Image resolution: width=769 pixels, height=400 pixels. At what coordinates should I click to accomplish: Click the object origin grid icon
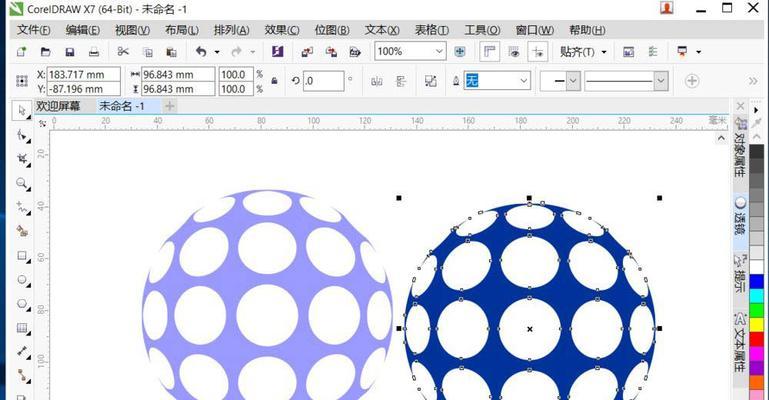point(22,81)
